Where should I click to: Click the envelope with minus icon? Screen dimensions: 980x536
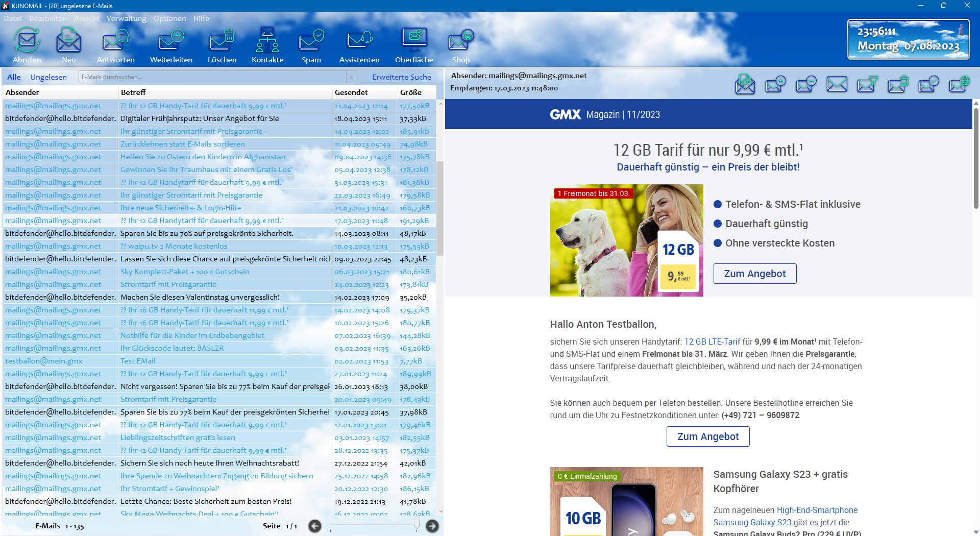(806, 84)
